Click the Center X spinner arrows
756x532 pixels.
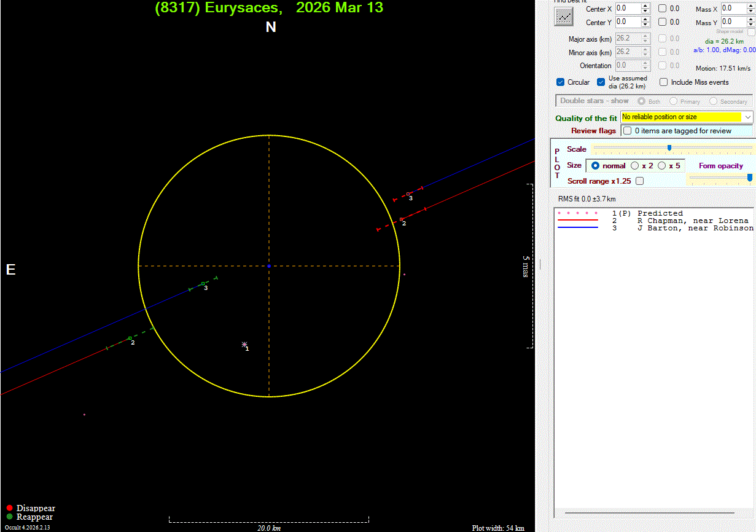point(645,9)
